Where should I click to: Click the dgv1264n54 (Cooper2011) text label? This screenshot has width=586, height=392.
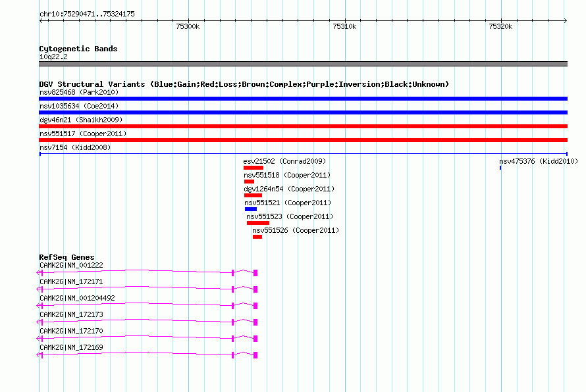coord(289,189)
